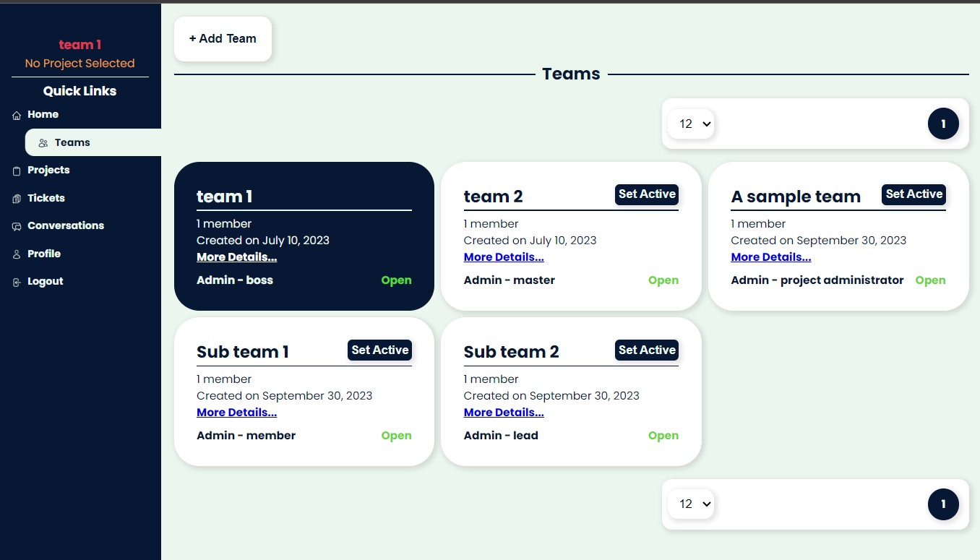Set Sub team 2 as active
This screenshot has width=980, height=560.
pyautogui.click(x=647, y=350)
